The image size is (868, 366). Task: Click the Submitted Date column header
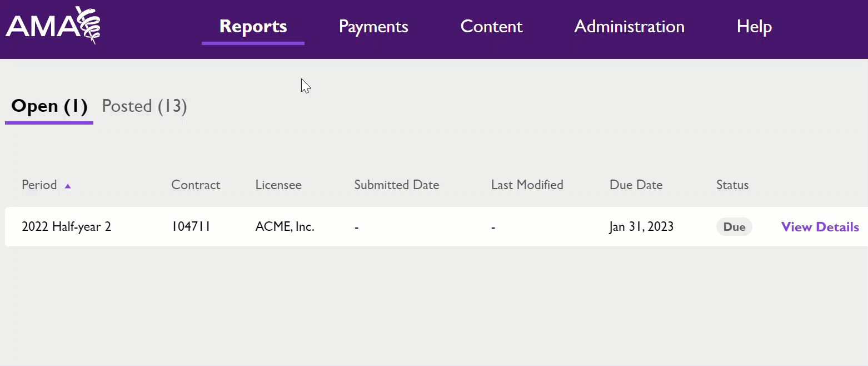(x=396, y=185)
